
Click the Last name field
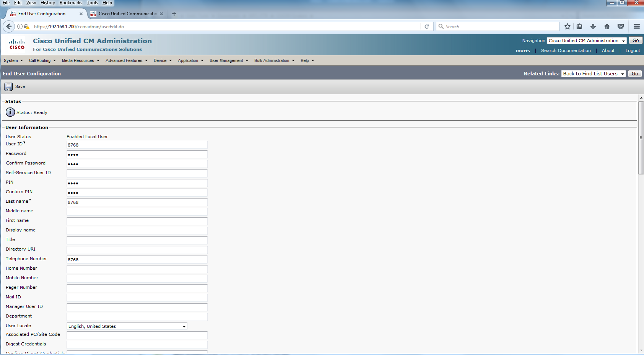tap(137, 202)
